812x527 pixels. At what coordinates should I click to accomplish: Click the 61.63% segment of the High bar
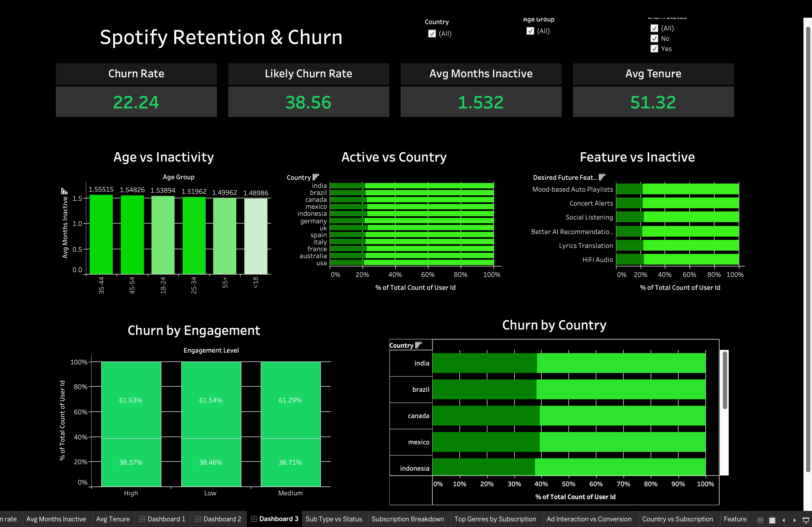pos(131,400)
